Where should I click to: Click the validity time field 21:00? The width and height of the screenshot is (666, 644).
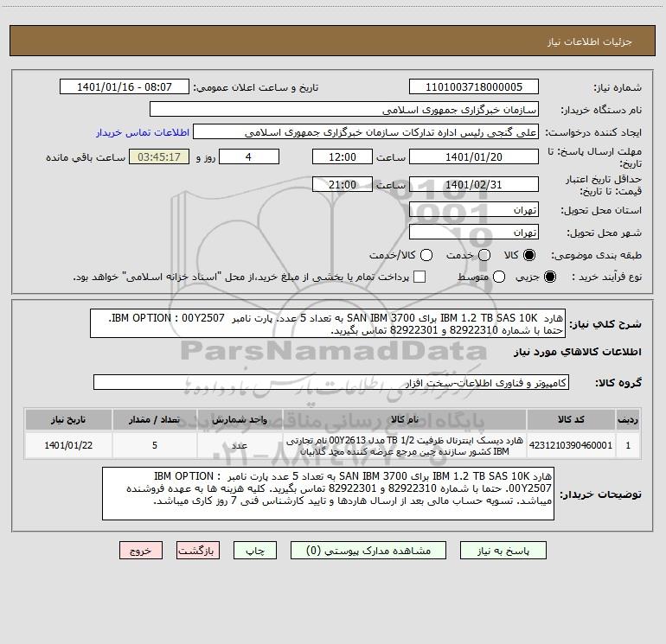click(x=343, y=185)
